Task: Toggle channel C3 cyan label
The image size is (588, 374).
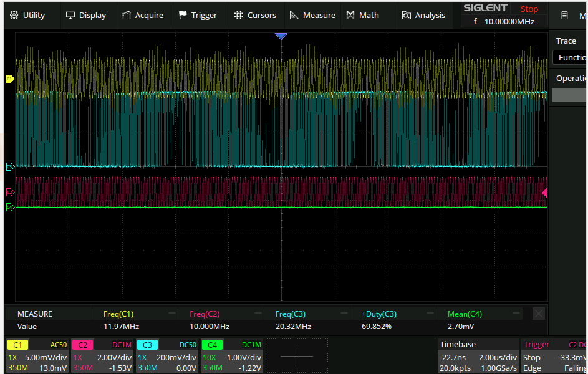Action: tap(147, 345)
